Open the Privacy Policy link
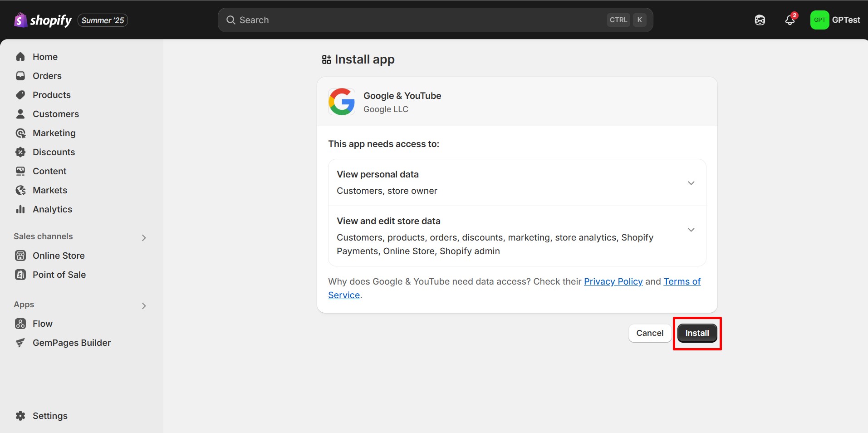Viewport: 868px width, 433px height. point(613,281)
